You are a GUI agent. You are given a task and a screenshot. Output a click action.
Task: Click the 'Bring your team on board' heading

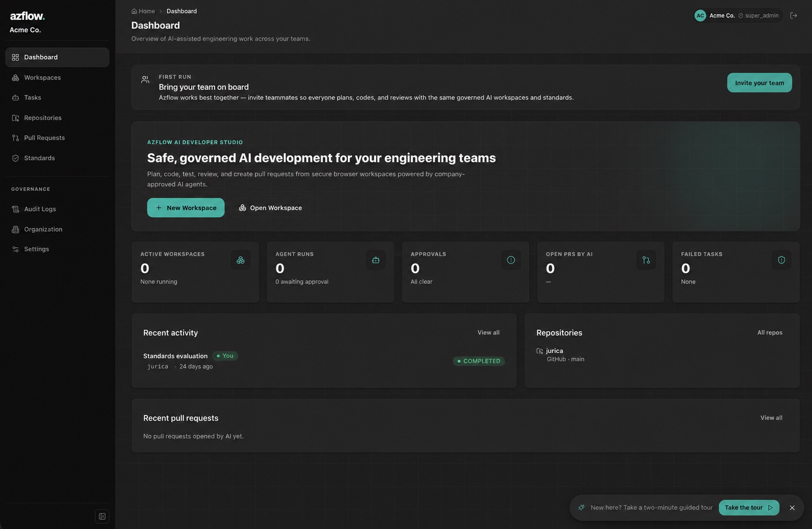tap(204, 87)
